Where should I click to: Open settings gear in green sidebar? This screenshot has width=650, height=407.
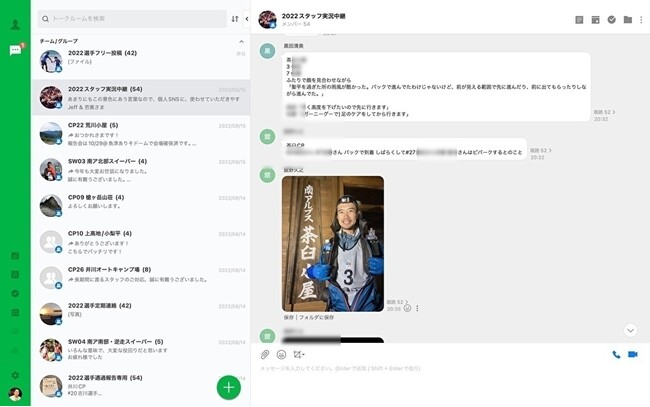click(15, 376)
